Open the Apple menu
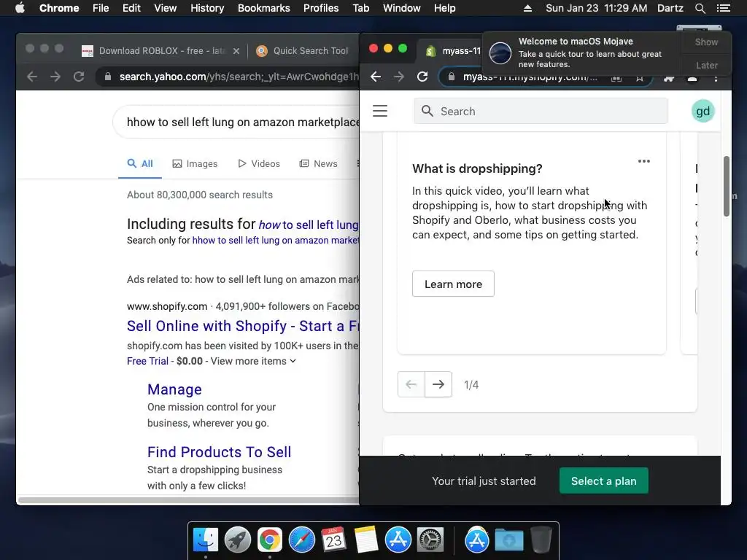 20,8
